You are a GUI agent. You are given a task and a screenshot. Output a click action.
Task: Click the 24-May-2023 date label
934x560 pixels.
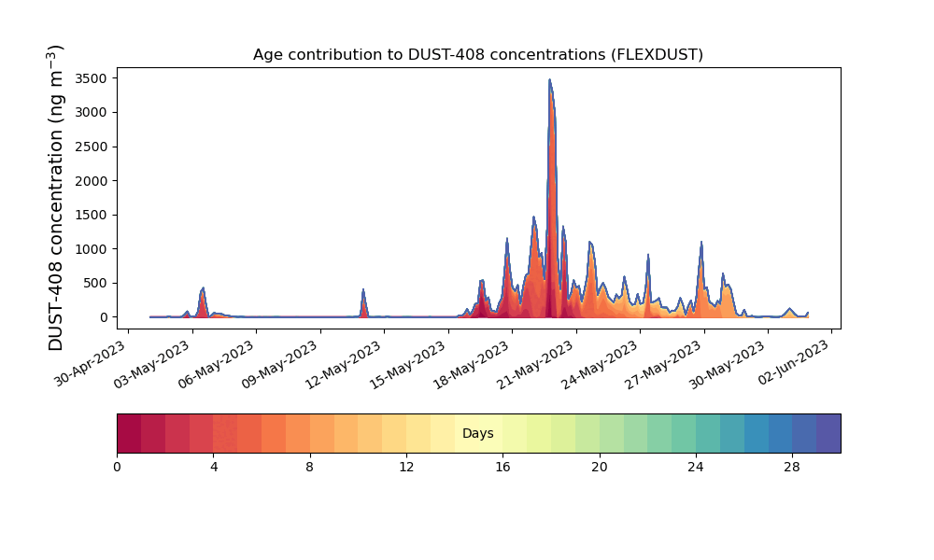pos(600,364)
